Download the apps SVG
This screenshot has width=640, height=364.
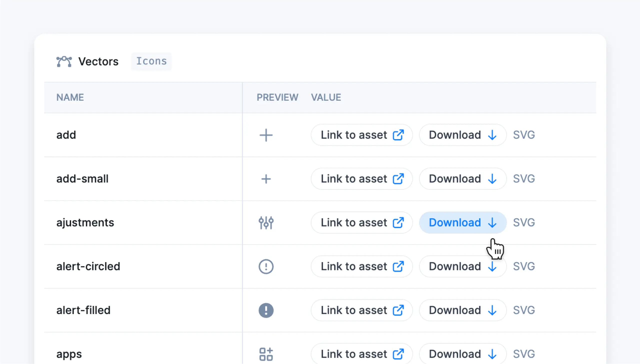(463, 354)
